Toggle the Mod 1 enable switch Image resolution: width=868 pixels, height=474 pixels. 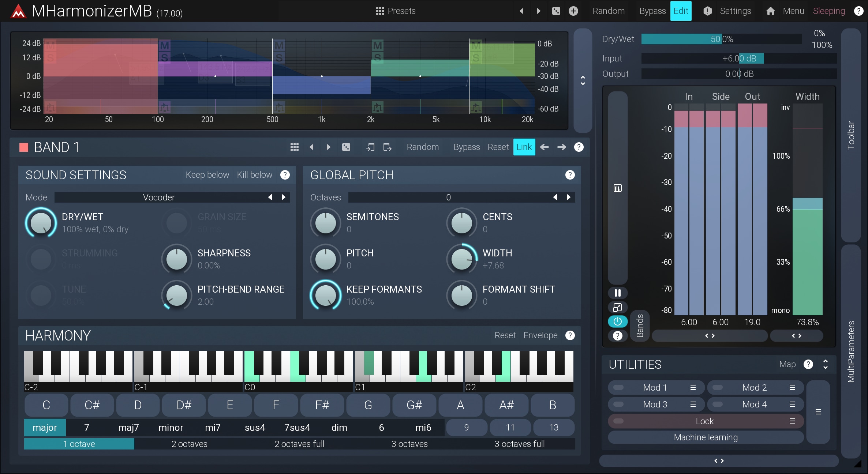pos(618,387)
